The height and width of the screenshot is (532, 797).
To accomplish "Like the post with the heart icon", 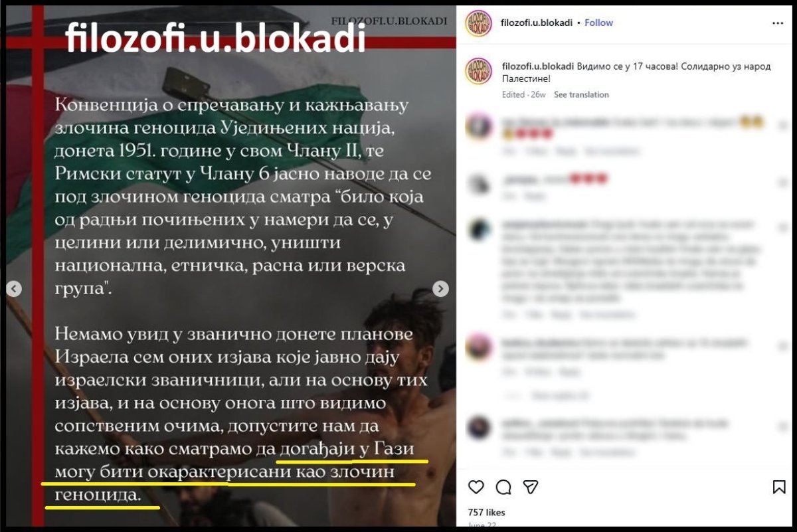I will coord(476,487).
